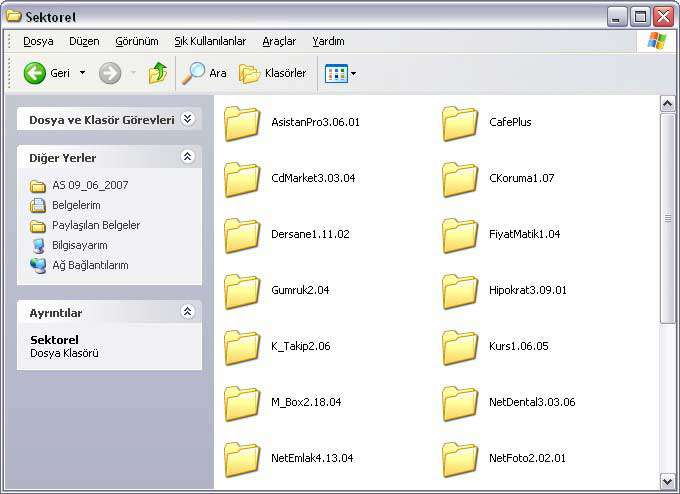Select the M_Box2.18.04 folder icon
The image size is (680, 494).
pyautogui.click(x=242, y=403)
